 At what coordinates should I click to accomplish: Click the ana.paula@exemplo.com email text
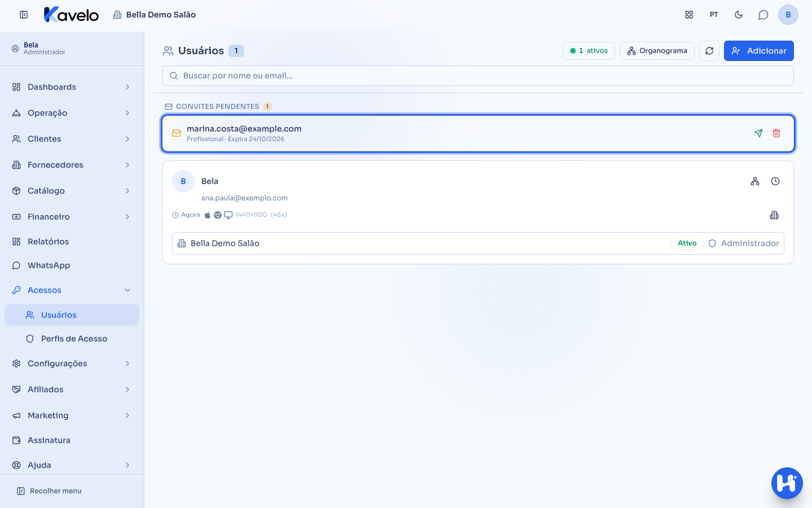[245, 198]
